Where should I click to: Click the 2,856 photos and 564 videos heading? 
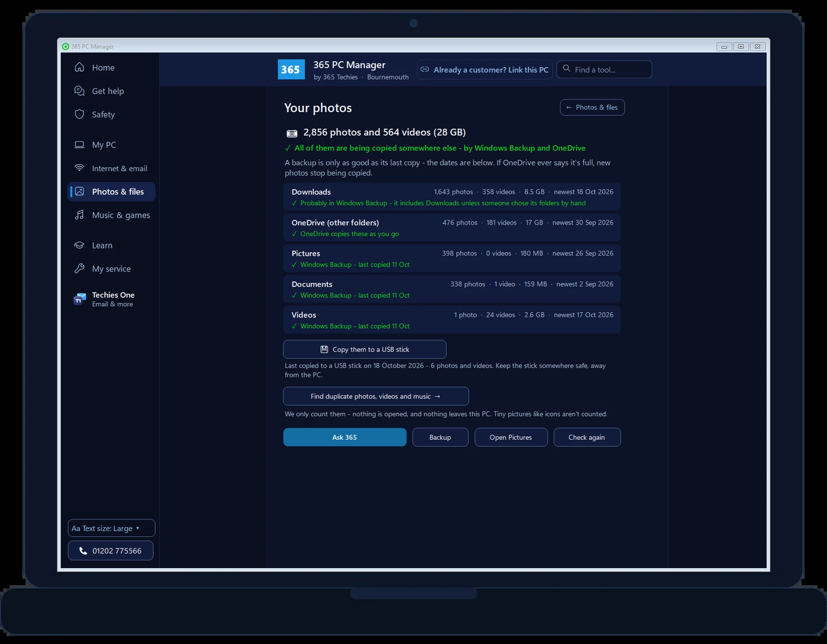[x=384, y=132]
